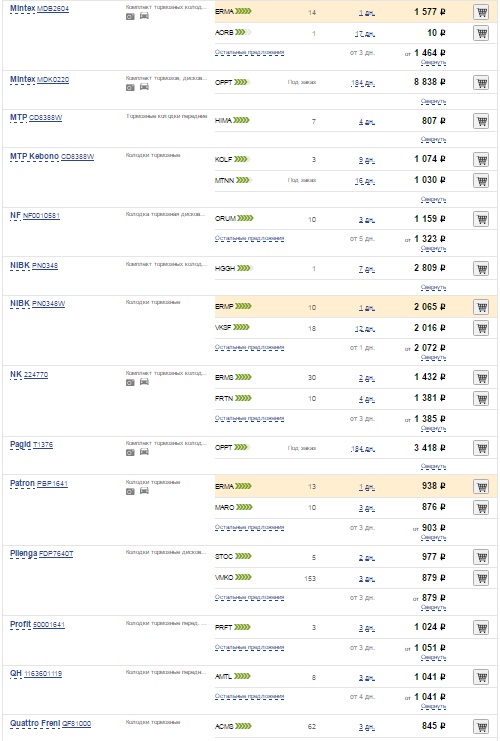
Task: Open photo icon for Mintex MDB2604
Action: [x=130, y=17]
